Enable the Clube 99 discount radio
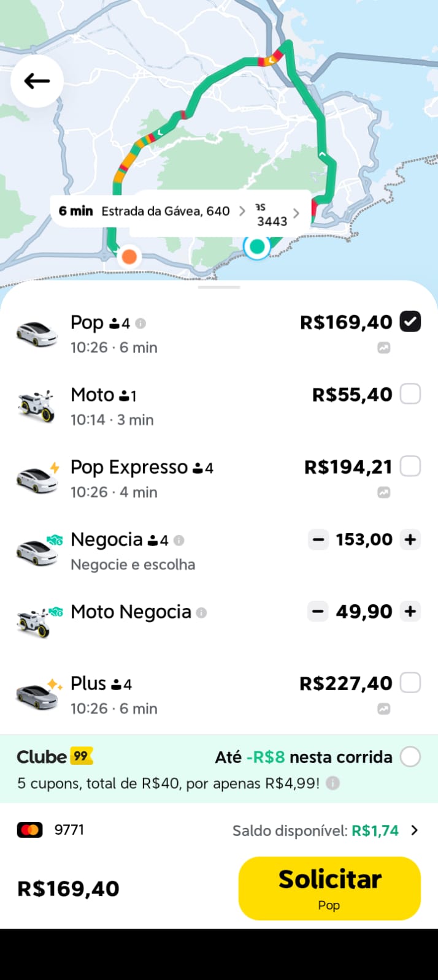 (410, 757)
